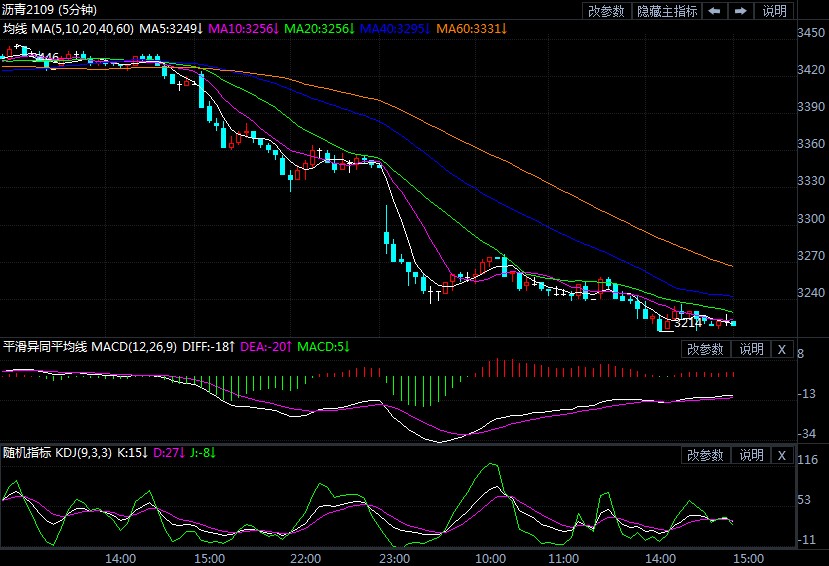Click the 23:00 marker on time axis

tap(395, 557)
